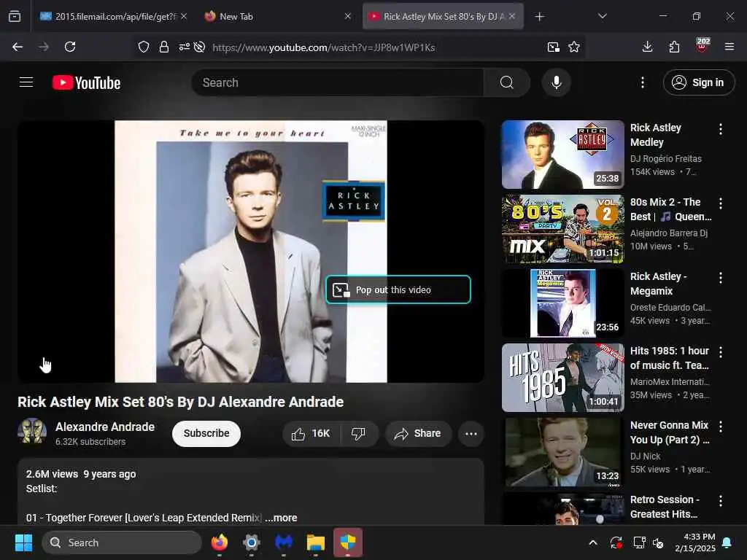Click the YouTube search magnifier button
The image size is (747, 560).
[x=506, y=82]
